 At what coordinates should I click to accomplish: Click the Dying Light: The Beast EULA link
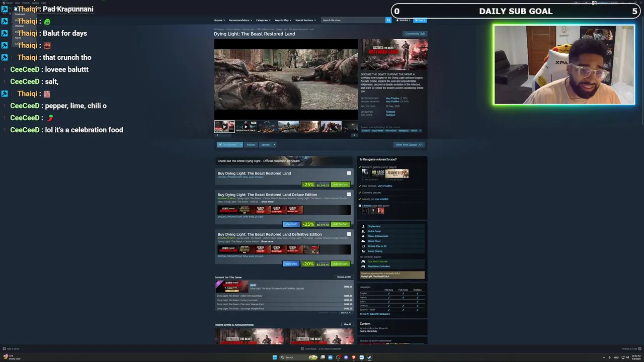[x=375, y=277]
